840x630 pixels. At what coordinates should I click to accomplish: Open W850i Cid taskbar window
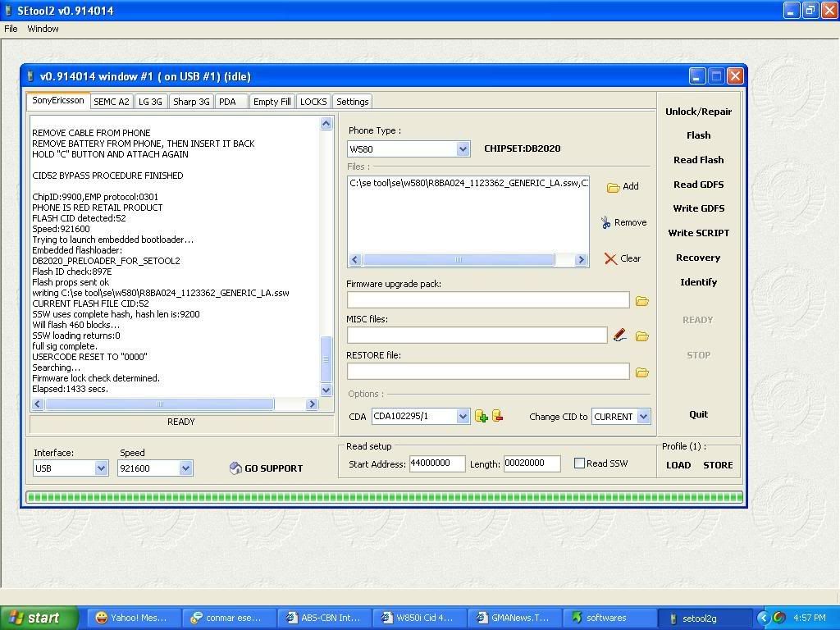(x=418, y=618)
